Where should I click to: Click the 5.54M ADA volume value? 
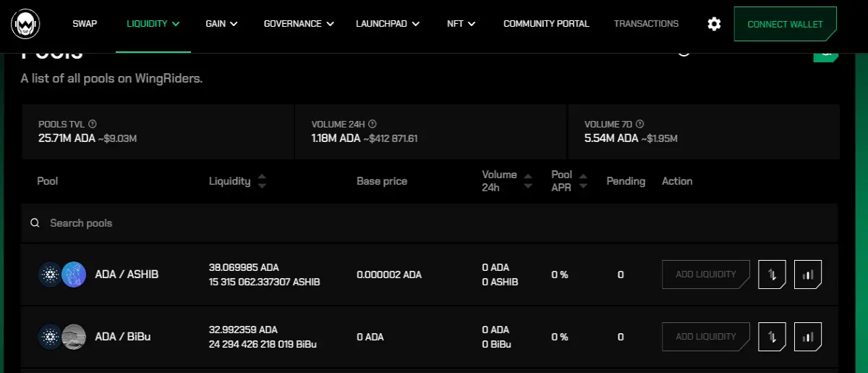[611, 138]
